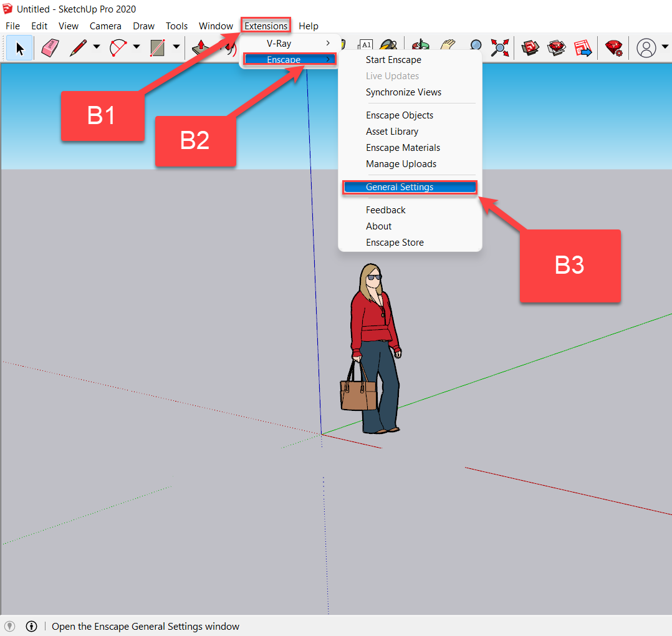Activate the Zoom magnifier tool
Screen dimensions: 672x636
coord(476,47)
